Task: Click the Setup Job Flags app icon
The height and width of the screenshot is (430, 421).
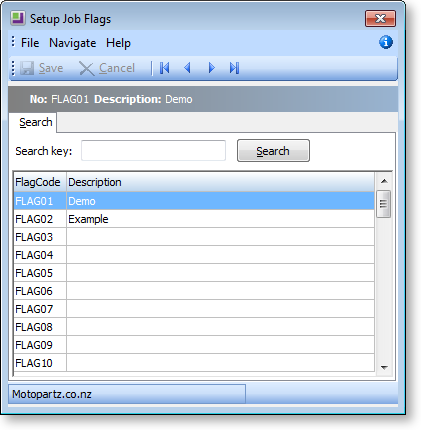Action: 18,18
